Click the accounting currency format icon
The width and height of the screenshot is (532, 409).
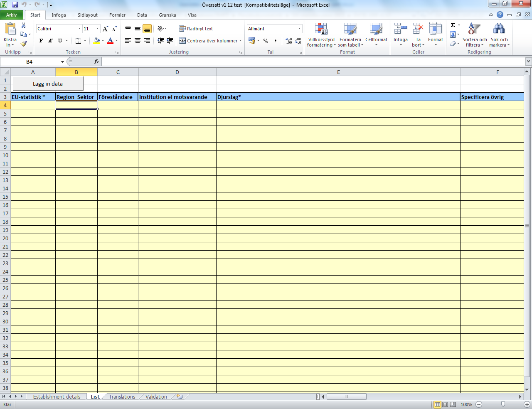pyautogui.click(x=252, y=41)
